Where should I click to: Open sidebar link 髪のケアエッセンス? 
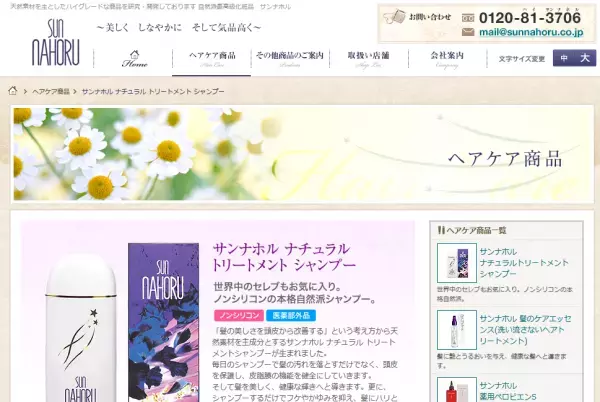(525, 329)
